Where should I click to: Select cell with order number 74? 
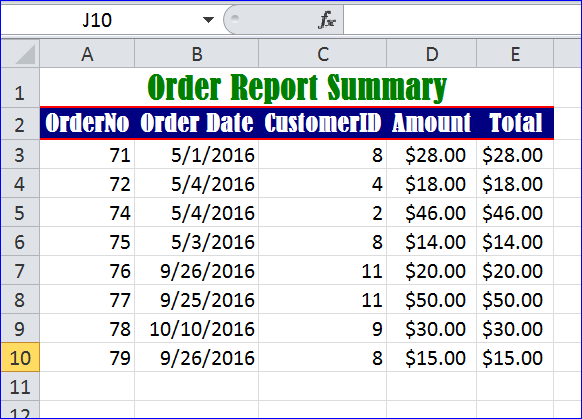point(87,213)
